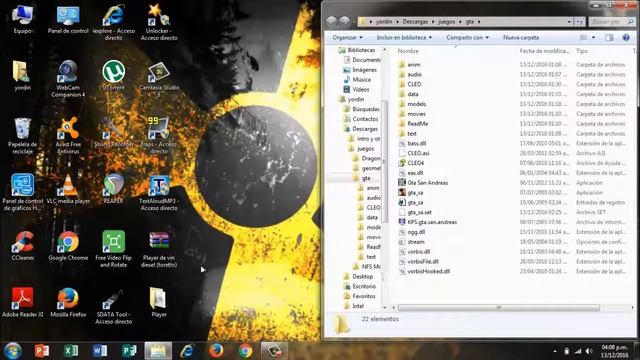This screenshot has height=360, width=640.
Task: Show hidden system tray icons arrow
Action: [555, 351]
